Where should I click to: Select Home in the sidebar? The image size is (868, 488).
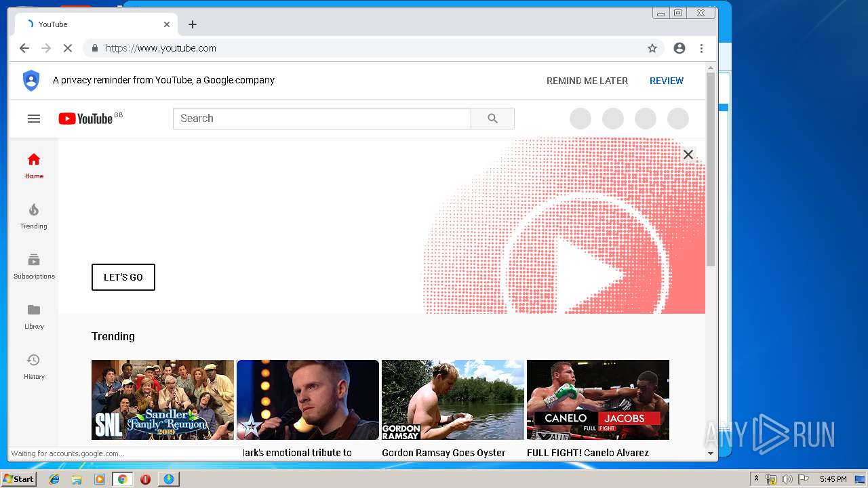pos(34,166)
